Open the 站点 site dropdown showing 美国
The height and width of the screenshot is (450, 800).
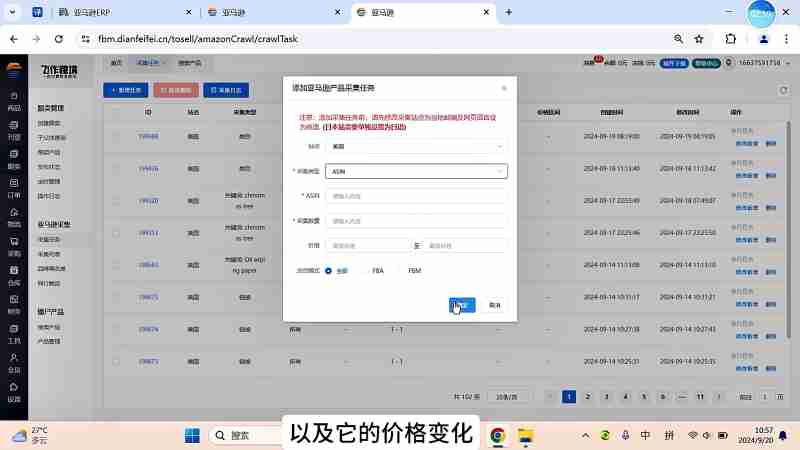click(x=416, y=146)
